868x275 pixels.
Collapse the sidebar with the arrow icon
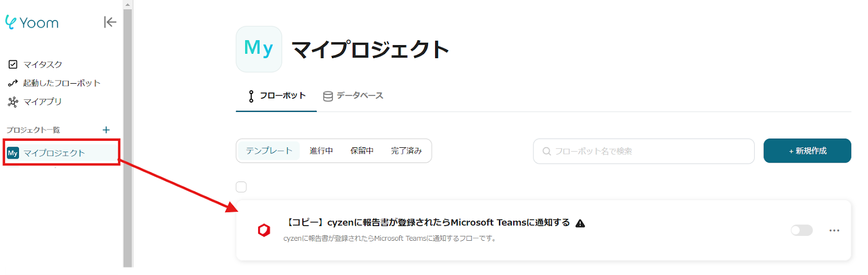[110, 22]
